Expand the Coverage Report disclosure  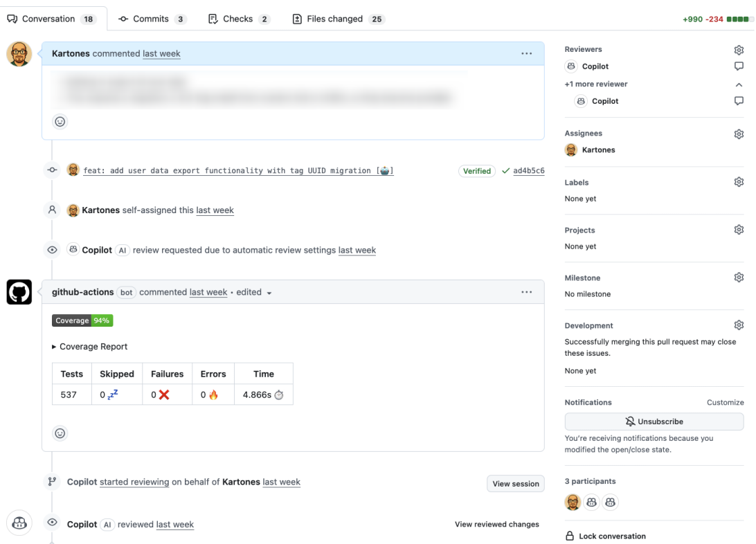tap(90, 347)
